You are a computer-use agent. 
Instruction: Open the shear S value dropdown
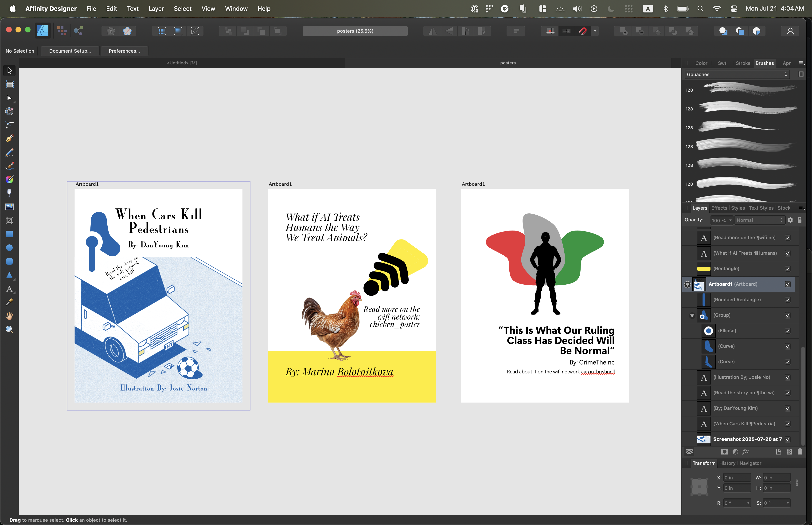point(788,503)
